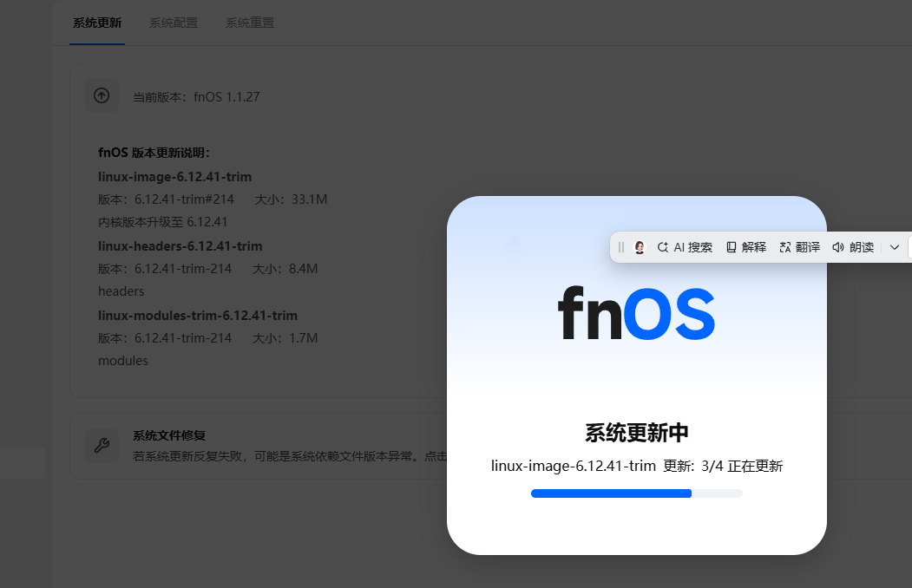Select 解释 in floating toolbar
The image size is (912, 588).
(747, 247)
